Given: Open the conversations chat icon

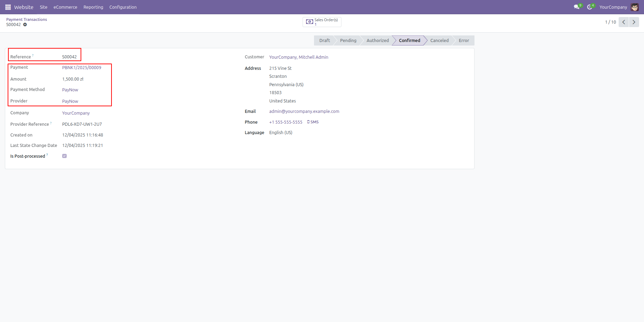Looking at the screenshot, I should coord(577,7).
